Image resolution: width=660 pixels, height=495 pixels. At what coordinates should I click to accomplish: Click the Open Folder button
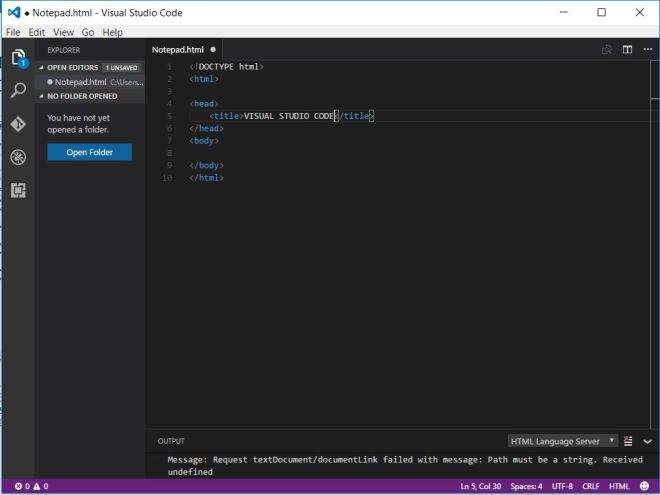coord(90,152)
